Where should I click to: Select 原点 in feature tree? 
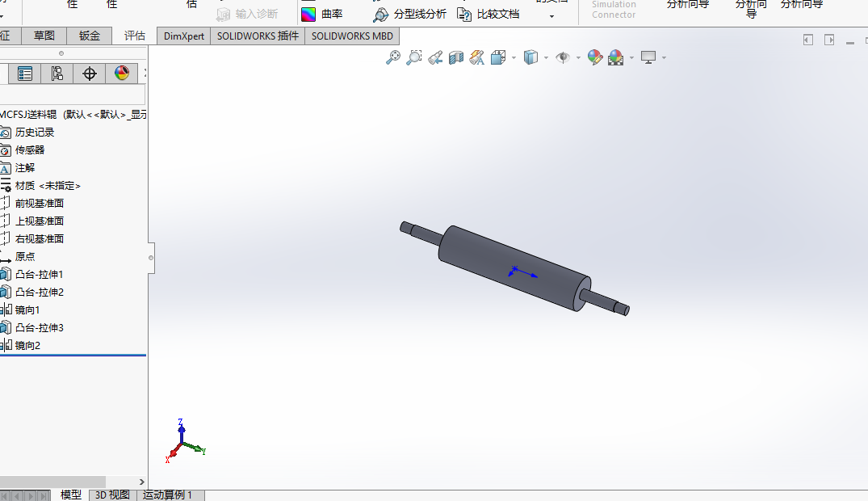24,257
